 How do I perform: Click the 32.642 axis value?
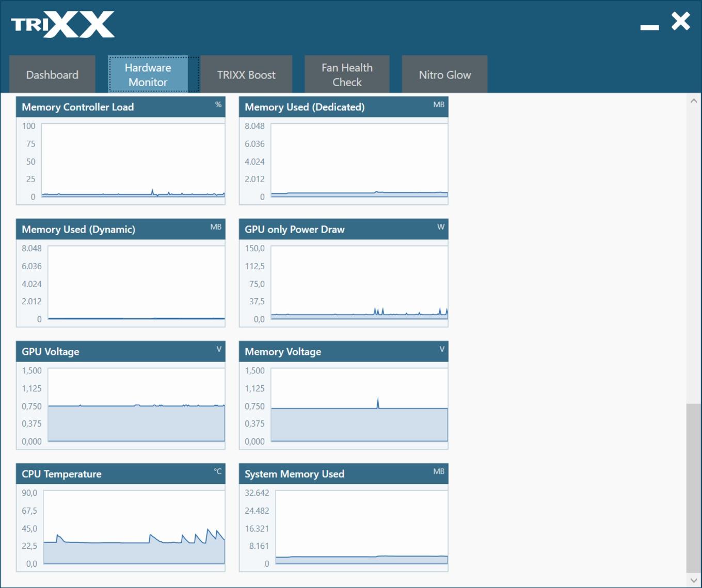coord(257,493)
